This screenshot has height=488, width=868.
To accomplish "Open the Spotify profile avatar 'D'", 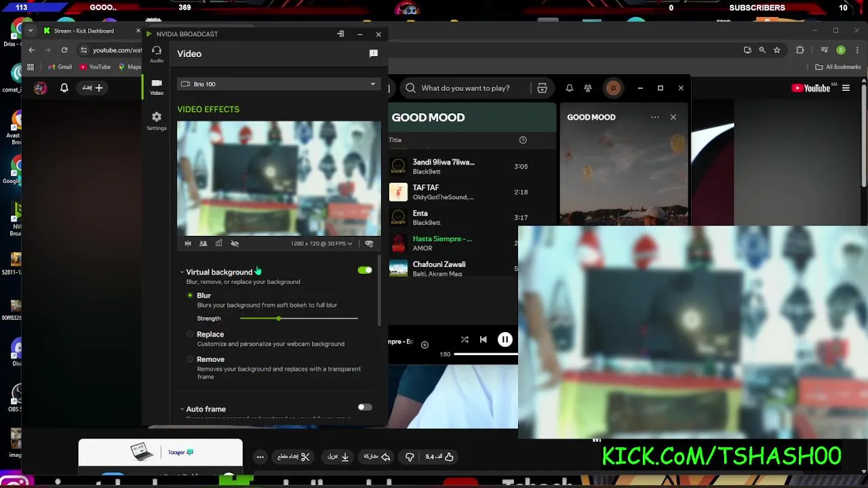I will pyautogui.click(x=613, y=88).
